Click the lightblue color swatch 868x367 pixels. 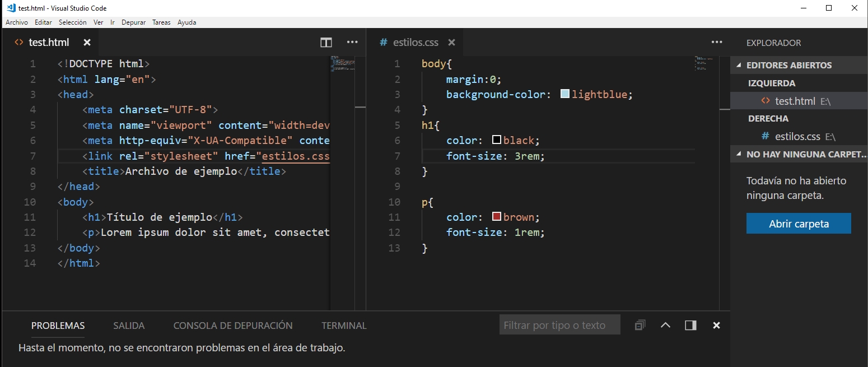(564, 94)
